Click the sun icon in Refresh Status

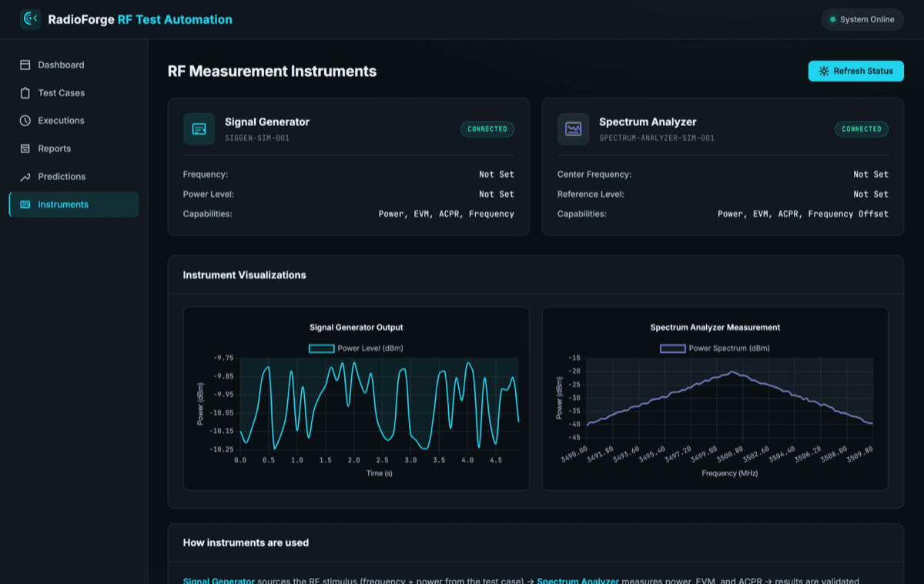pyautogui.click(x=824, y=71)
